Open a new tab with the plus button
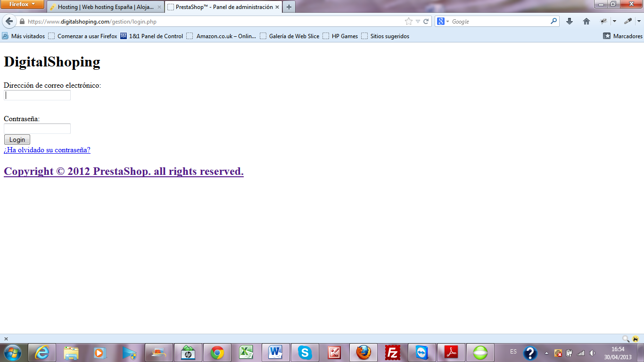The width and height of the screenshot is (644, 362). tap(289, 7)
